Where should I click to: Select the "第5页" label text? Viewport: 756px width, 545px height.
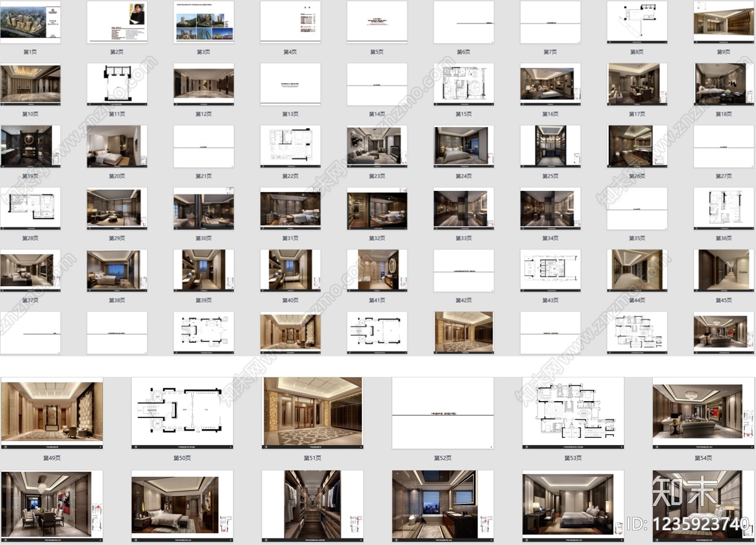377,52
